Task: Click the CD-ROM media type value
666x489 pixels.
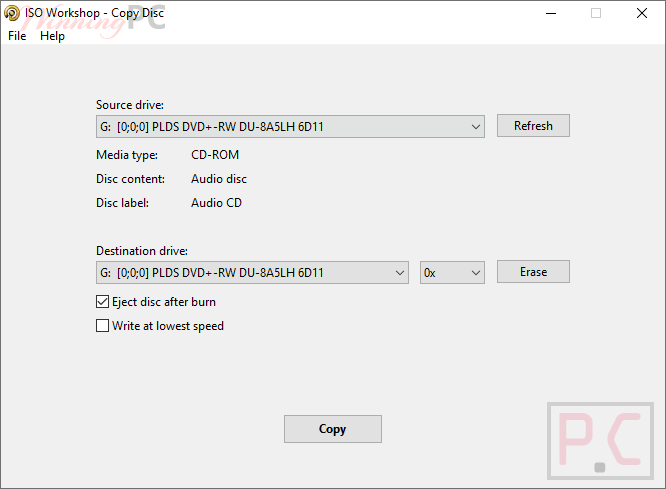Action: pyautogui.click(x=215, y=155)
